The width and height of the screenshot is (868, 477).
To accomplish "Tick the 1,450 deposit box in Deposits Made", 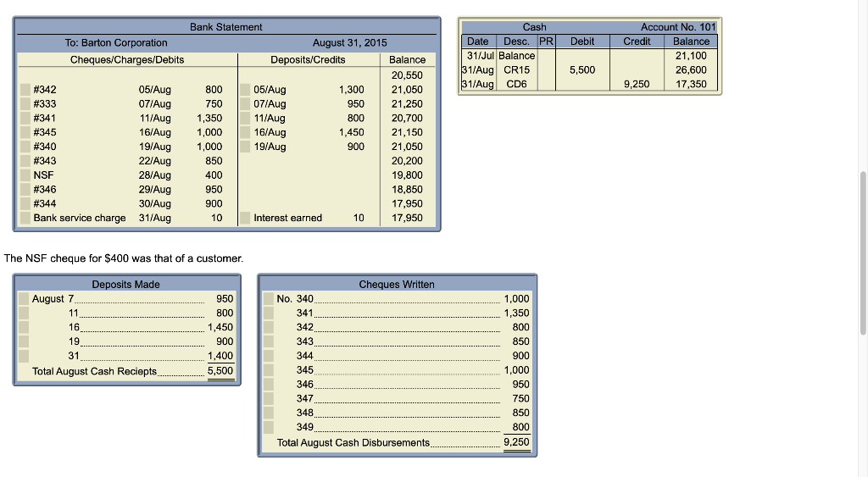I will [23, 328].
